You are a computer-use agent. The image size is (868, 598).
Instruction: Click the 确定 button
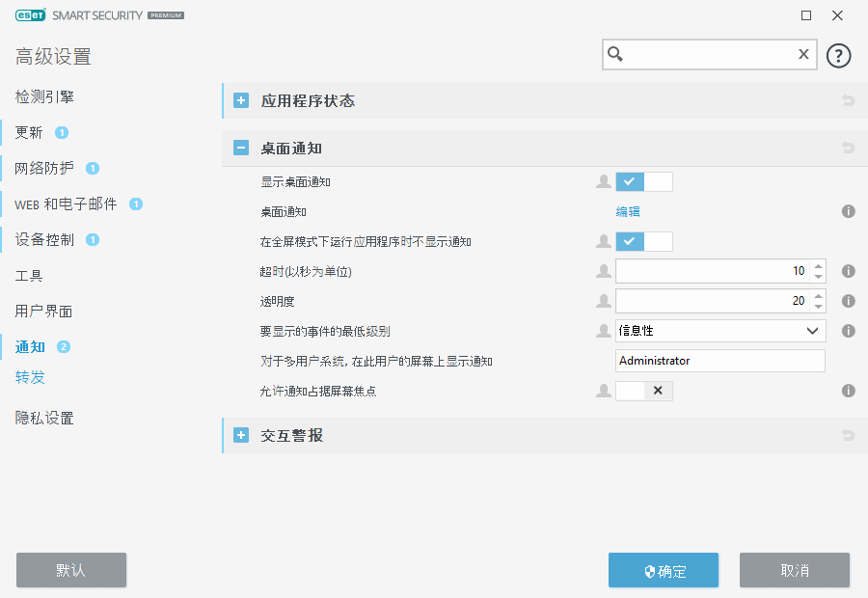coord(664,570)
